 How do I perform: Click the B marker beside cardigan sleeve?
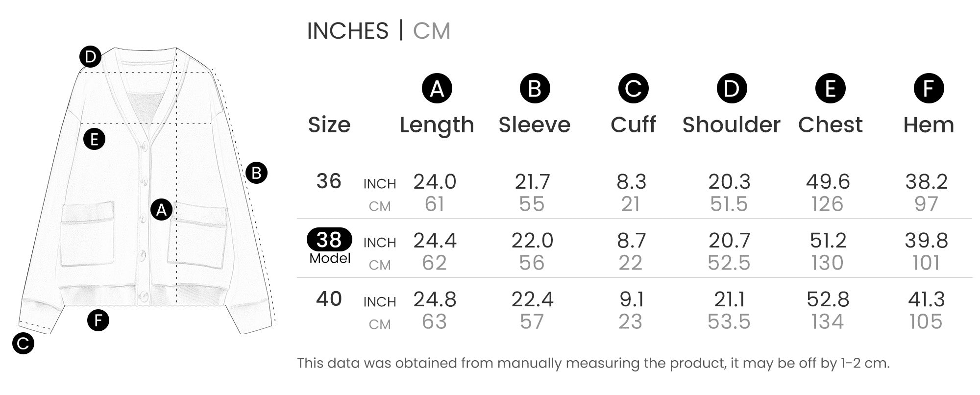[x=256, y=173]
